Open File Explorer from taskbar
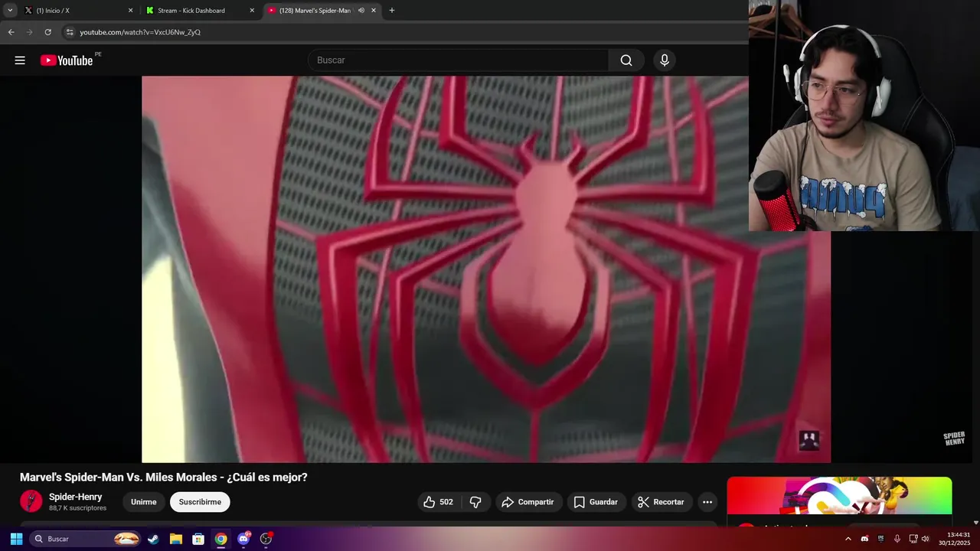 click(175, 539)
